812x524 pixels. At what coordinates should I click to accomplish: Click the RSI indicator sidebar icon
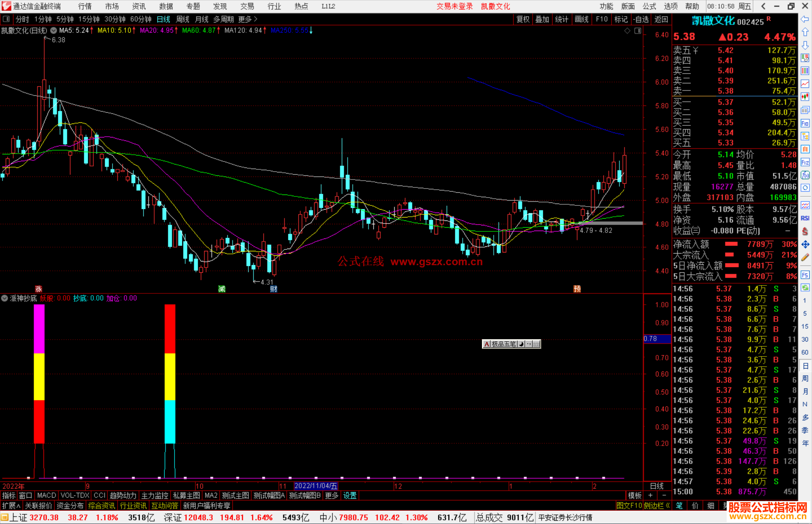[805, 218]
